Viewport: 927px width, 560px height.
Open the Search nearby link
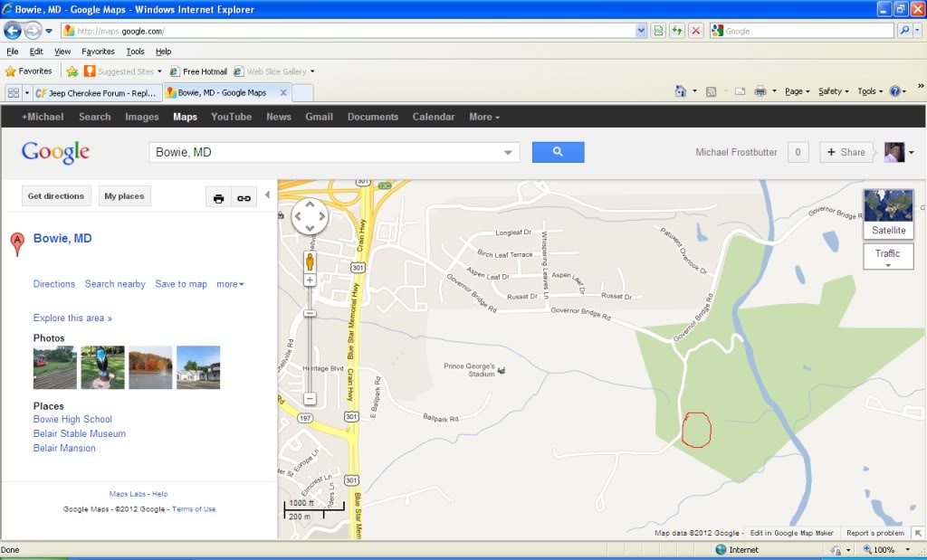pos(115,284)
